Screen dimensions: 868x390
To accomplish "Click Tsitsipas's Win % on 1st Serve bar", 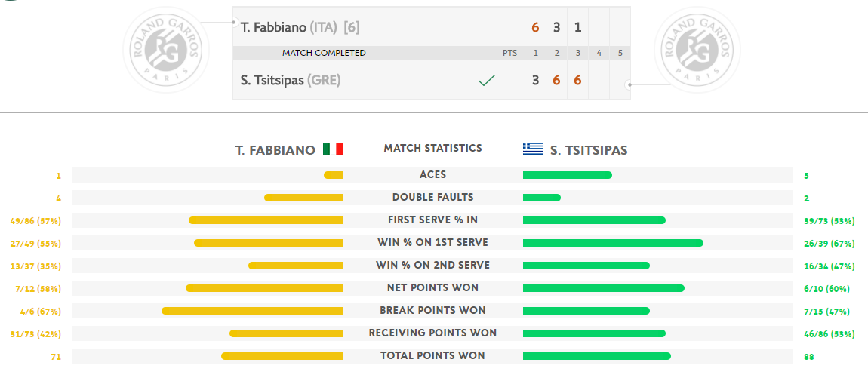I will (614, 243).
